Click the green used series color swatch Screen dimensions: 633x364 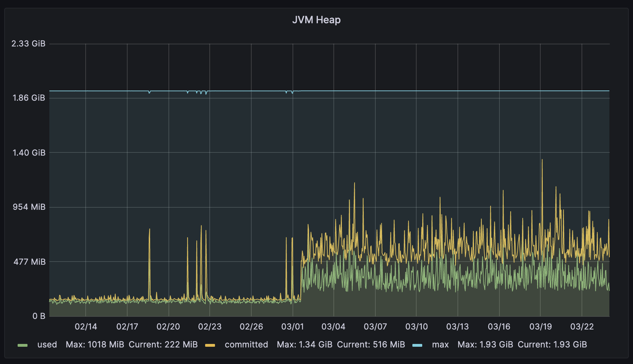click(x=23, y=345)
